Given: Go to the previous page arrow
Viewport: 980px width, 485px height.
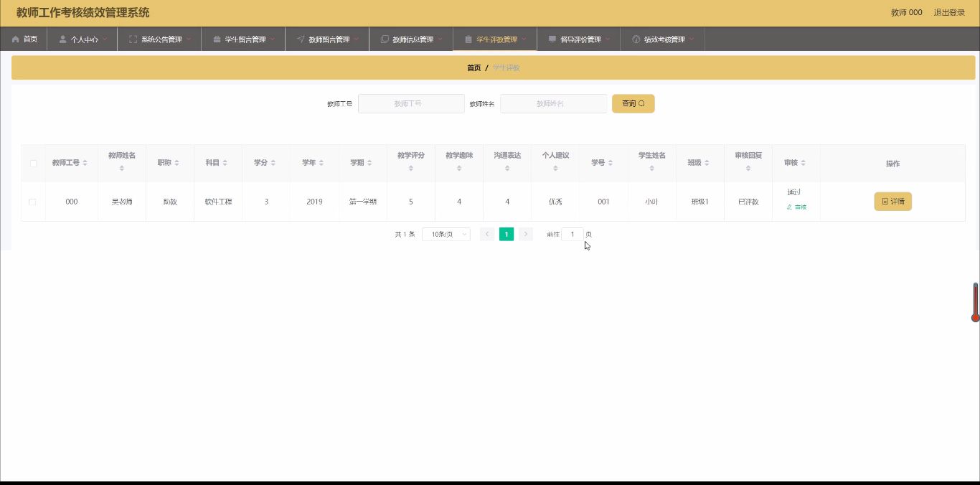Looking at the screenshot, I should click(x=487, y=234).
